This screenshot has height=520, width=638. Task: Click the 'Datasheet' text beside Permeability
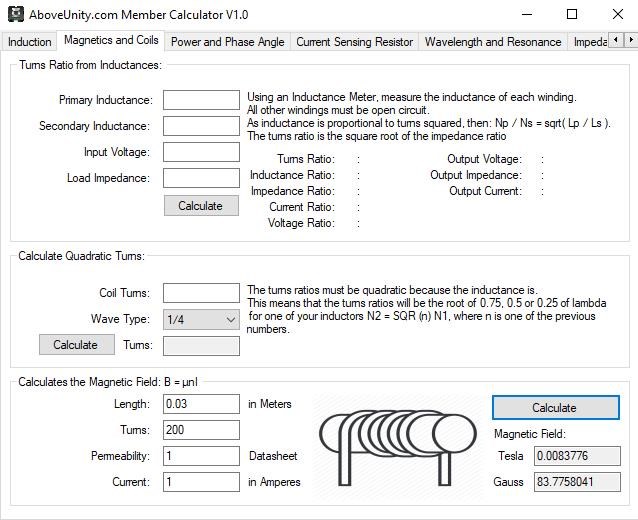tap(273, 456)
